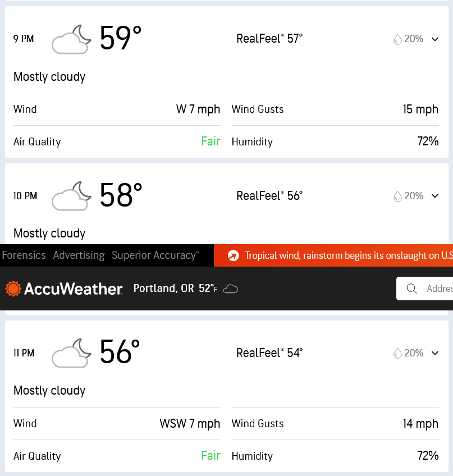Expand the 9 PM forecast chevron
The width and height of the screenshot is (453, 476).
click(434, 39)
